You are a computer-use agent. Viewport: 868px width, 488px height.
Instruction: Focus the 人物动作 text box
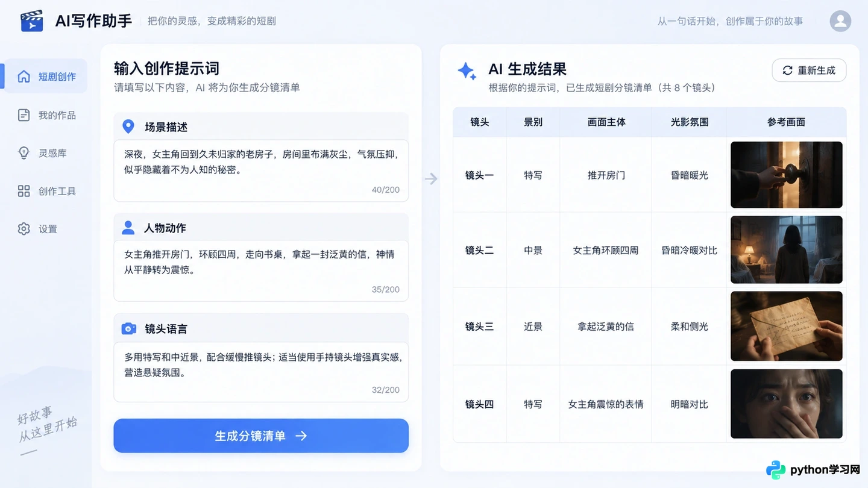pyautogui.click(x=261, y=271)
